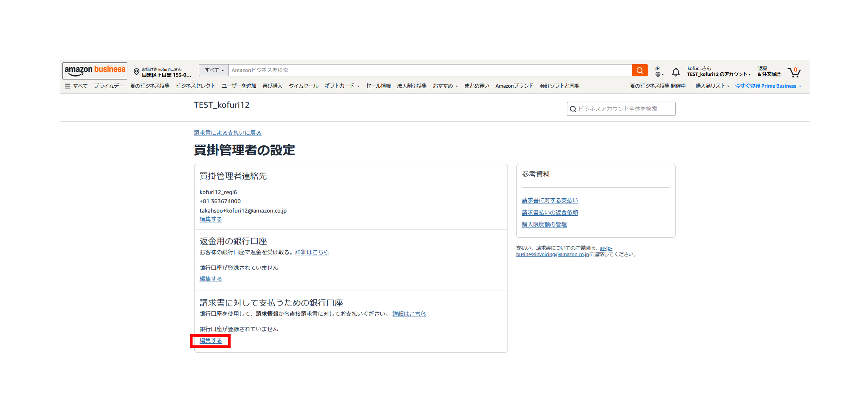
Task: Open 詳細はこちら in 返金用の銀行口座 section
Action: (x=312, y=252)
